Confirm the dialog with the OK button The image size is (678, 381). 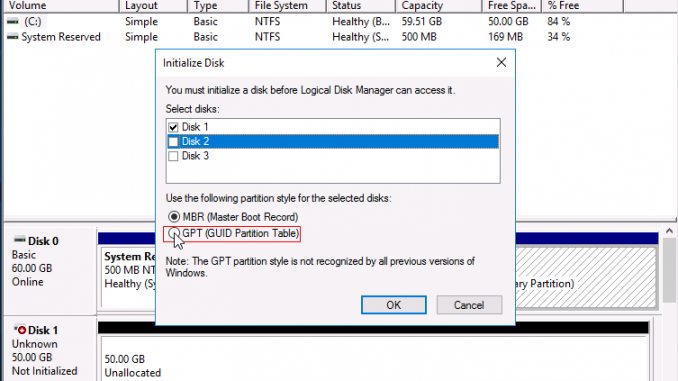point(393,305)
